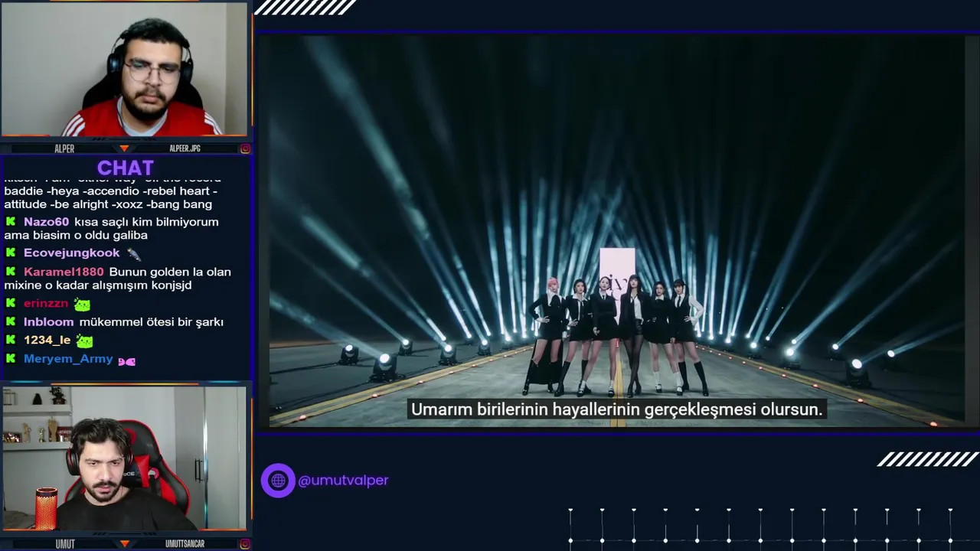Click the Kick badge next to erinzzn
Viewport: 980px width, 551px height.
click(11, 304)
